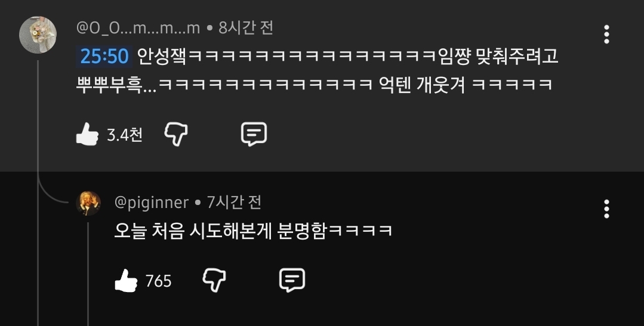Open reply icon on @piginner's comment
The height and width of the screenshot is (326, 644).
coord(292,281)
